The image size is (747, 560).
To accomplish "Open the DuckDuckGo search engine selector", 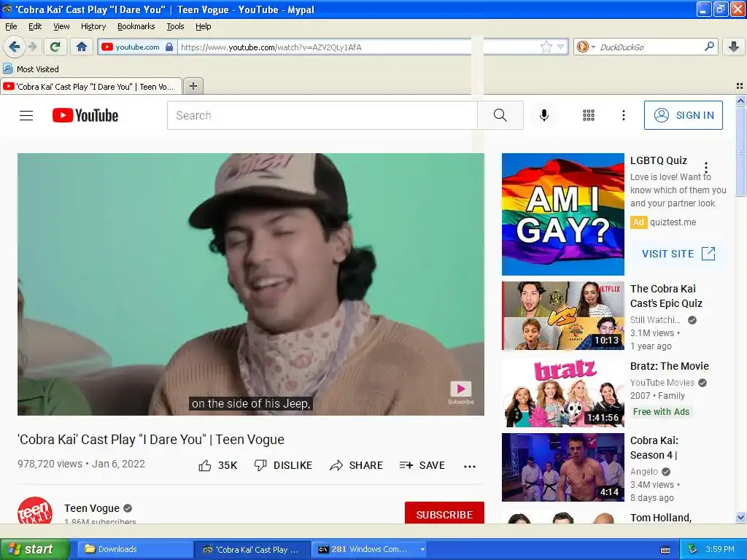I will 586,47.
